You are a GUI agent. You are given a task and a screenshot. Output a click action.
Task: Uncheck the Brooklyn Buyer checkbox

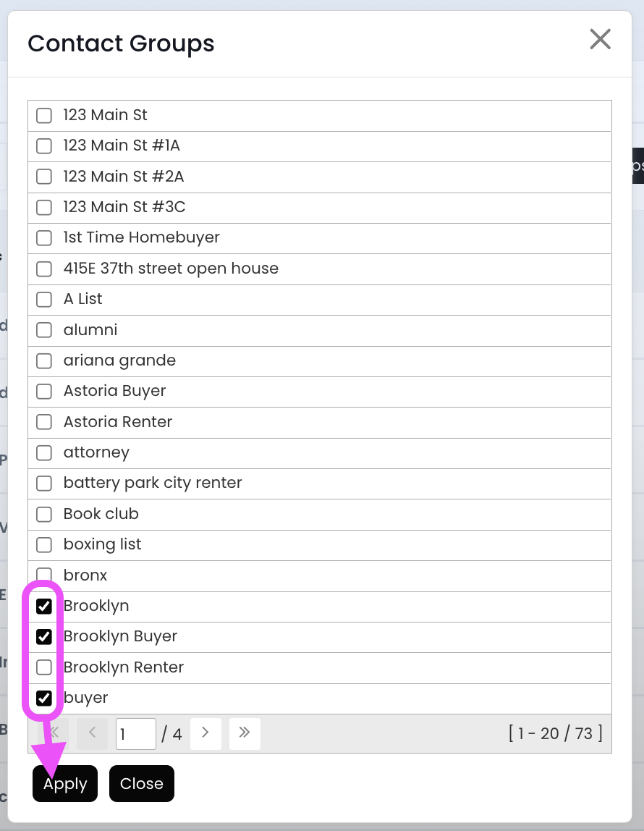point(44,636)
